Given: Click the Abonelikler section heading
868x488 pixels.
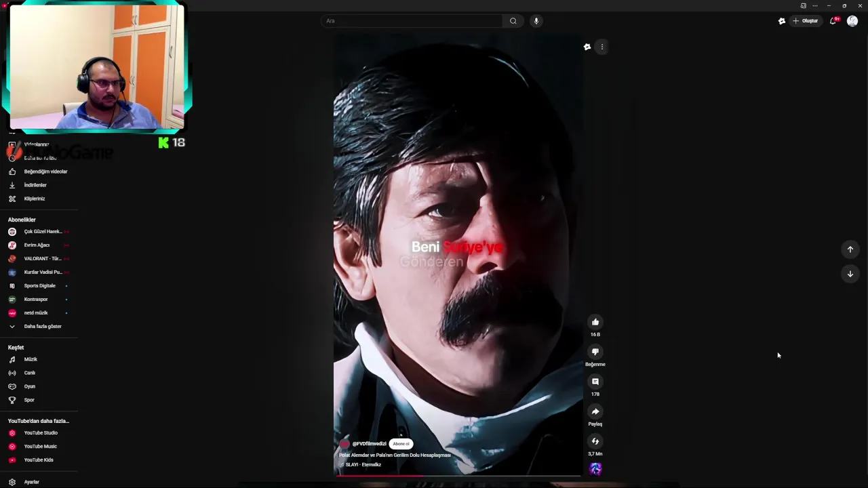Looking at the screenshot, I should tap(22, 220).
